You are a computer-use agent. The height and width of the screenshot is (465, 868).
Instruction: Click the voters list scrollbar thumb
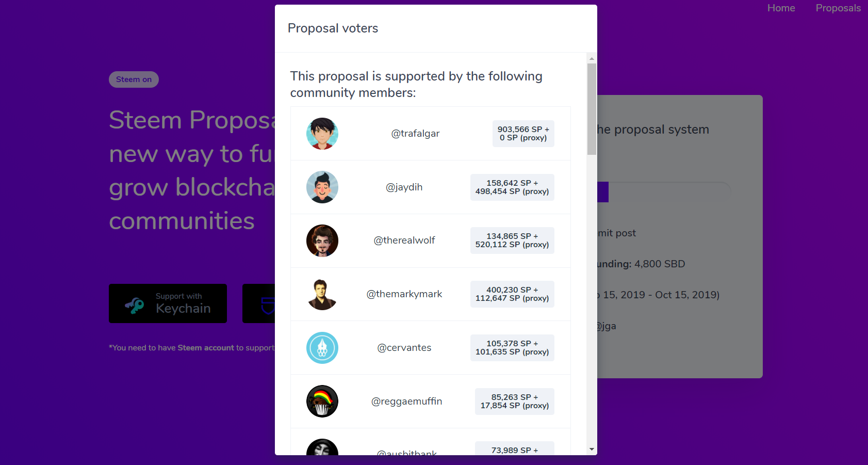click(x=592, y=109)
